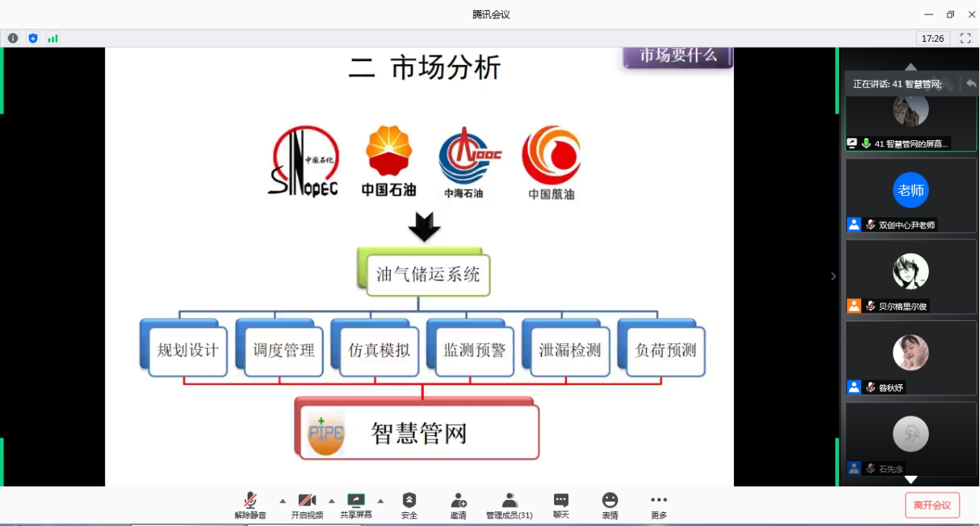Expand the video options arrow beside 开启视频

(x=331, y=501)
